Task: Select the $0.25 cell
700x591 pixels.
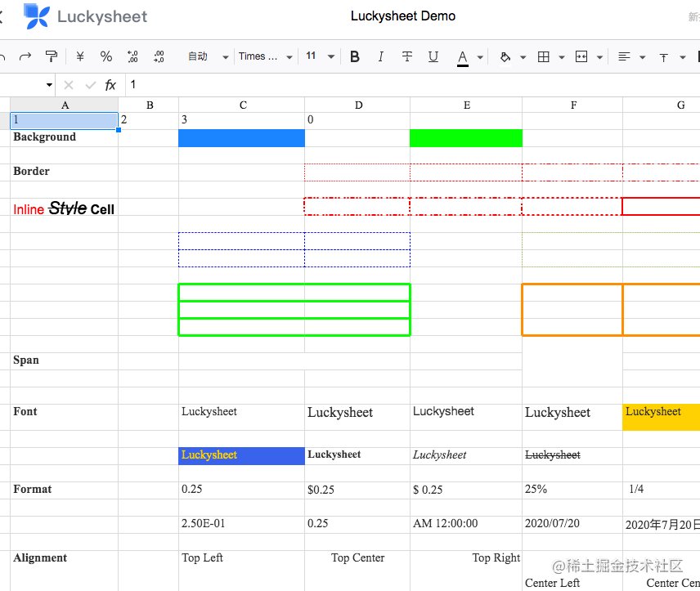Action: 357,490
